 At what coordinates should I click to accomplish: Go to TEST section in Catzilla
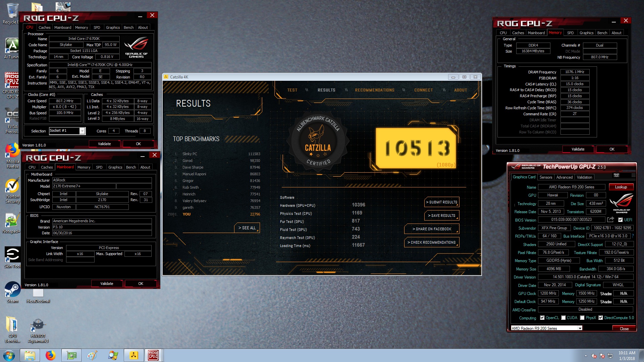coord(292,90)
